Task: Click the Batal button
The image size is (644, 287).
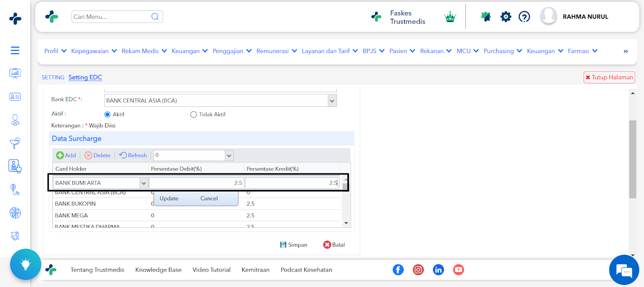Action: click(334, 245)
